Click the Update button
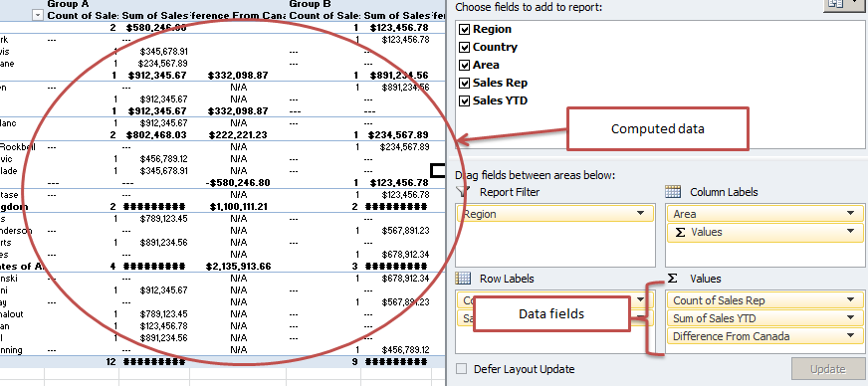This screenshot has height=386, width=868. point(827,369)
